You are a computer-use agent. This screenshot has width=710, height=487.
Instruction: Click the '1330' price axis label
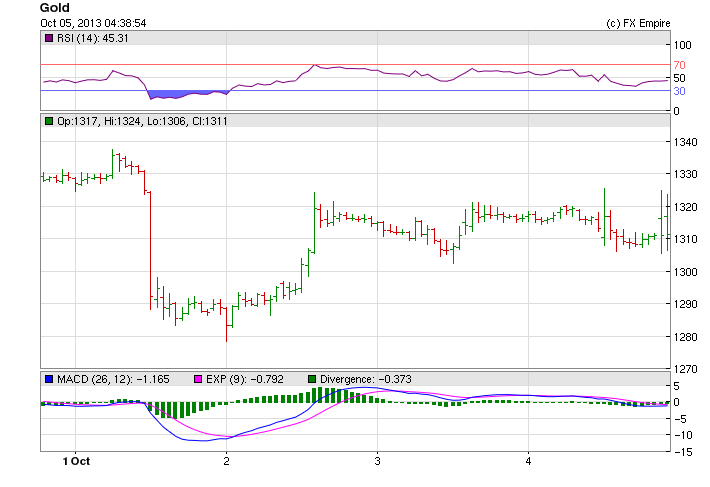coord(686,174)
